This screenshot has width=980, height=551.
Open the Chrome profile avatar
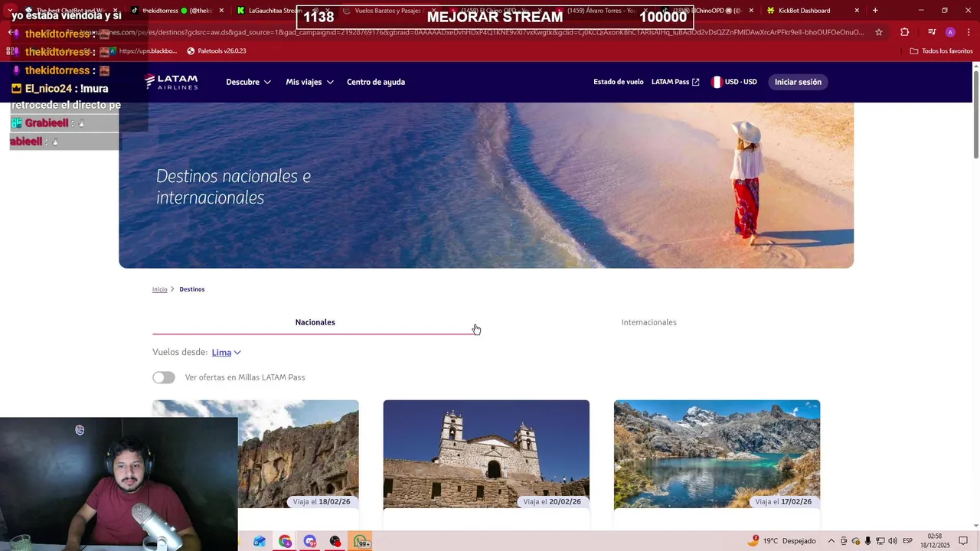(950, 32)
